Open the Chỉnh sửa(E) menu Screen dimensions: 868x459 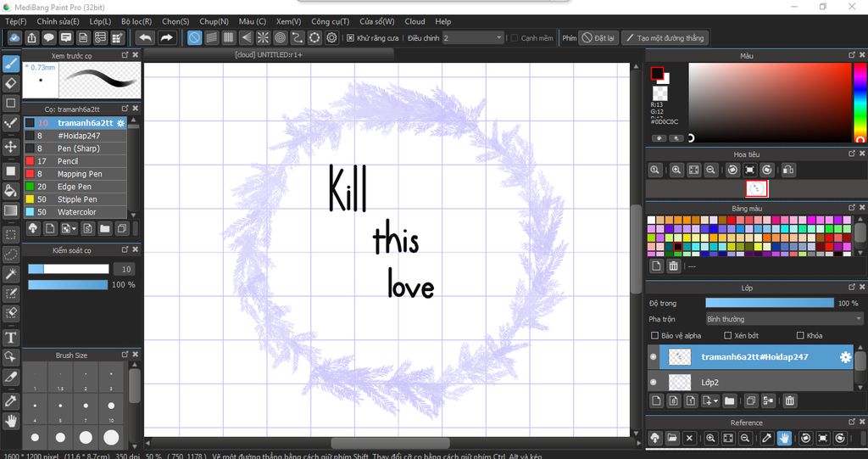(x=58, y=21)
